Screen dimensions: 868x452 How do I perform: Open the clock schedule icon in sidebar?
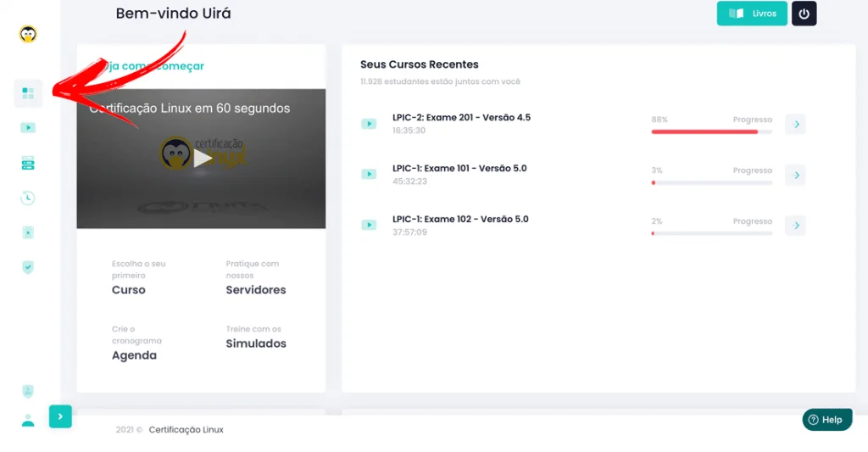click(28, 198)
